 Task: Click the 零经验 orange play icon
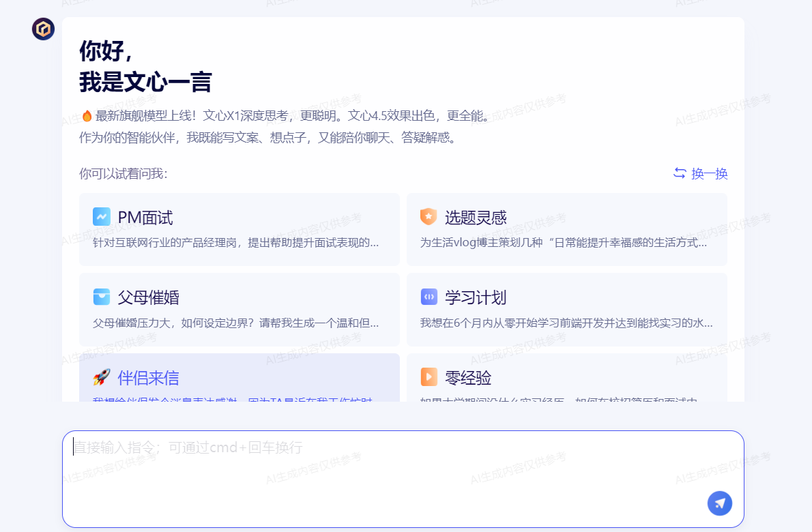[x=429, y=376]
